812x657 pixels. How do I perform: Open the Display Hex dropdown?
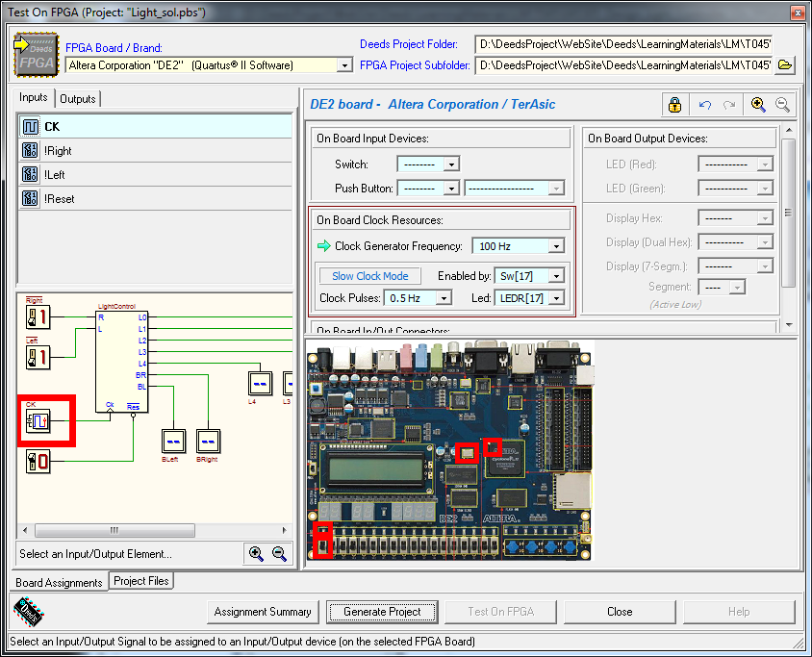point(765,218)
